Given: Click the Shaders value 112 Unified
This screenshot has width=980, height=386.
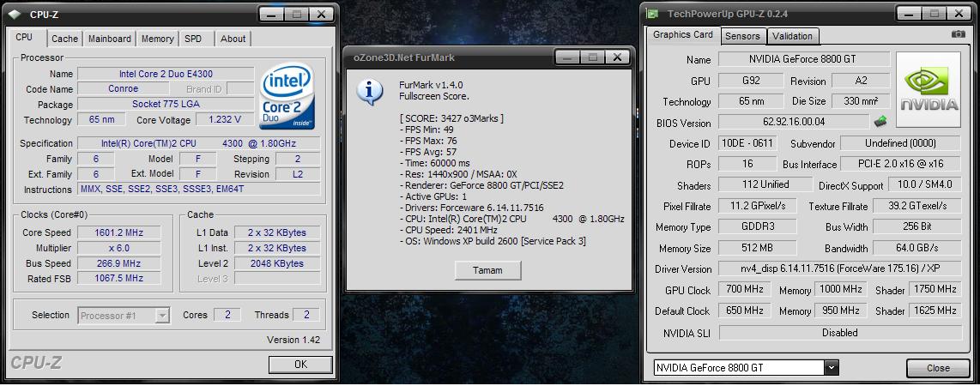Looking at the screenshot, I should point(765,184).
